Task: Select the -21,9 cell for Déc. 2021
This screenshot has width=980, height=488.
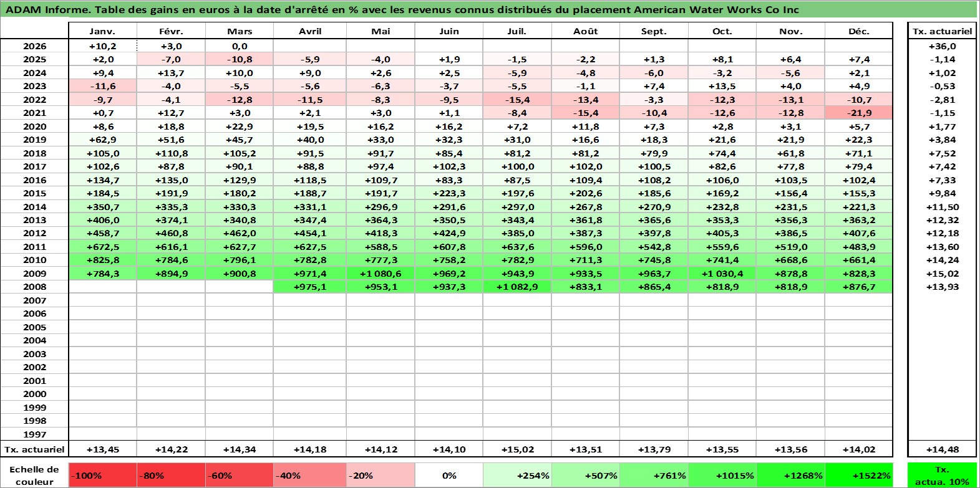Action: coord(859,113)
